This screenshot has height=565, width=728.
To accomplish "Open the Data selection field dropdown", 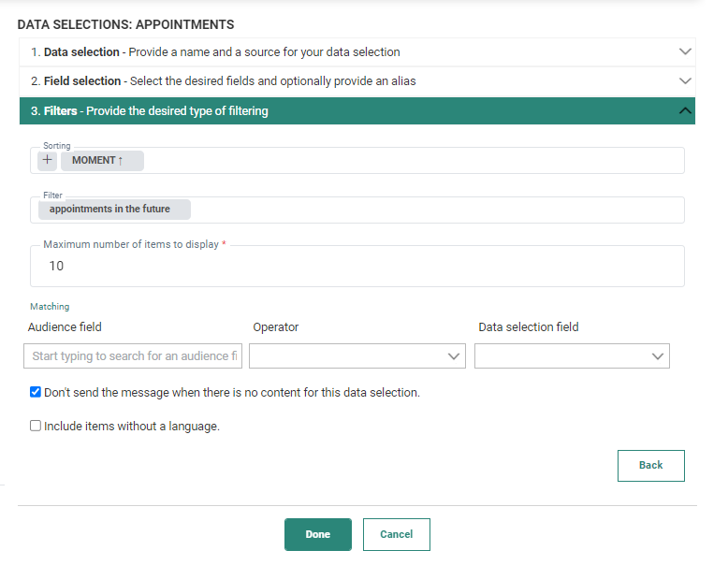I will [x=571, y=356].
